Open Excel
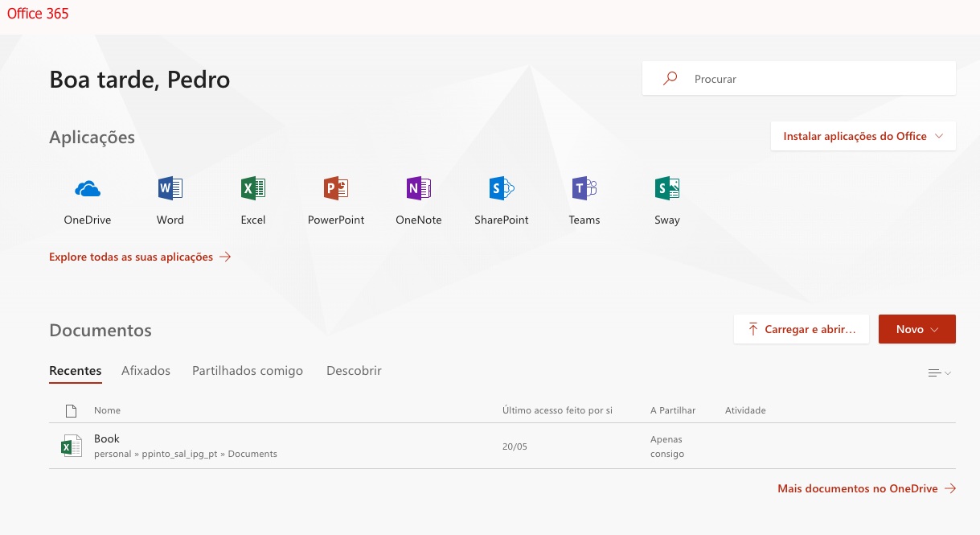 coord(252,200)
